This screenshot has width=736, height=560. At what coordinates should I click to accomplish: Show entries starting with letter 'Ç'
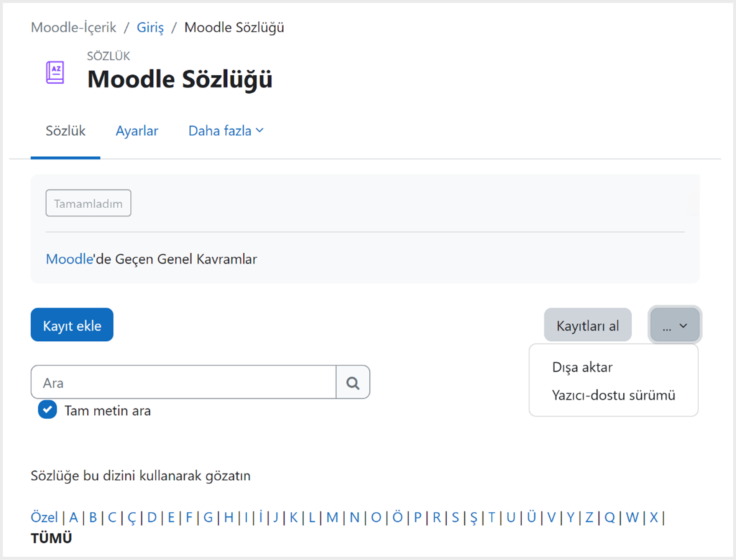pos(131,518)
